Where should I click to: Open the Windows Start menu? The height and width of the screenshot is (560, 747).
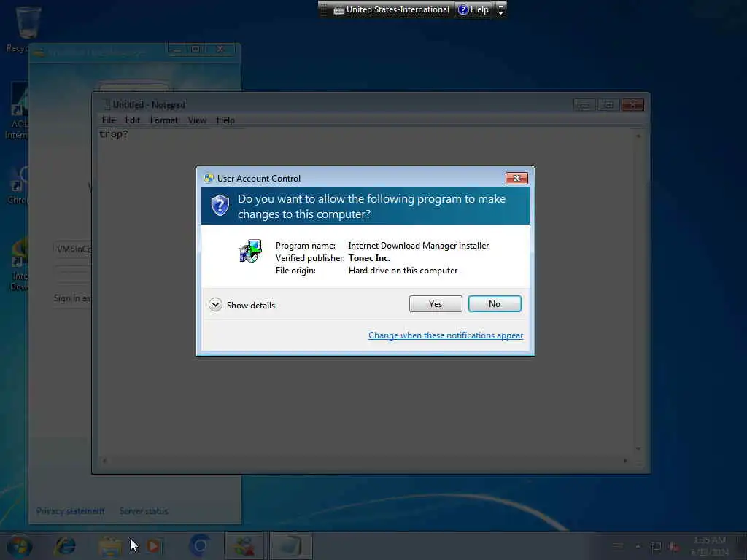(x=19, y=545)
